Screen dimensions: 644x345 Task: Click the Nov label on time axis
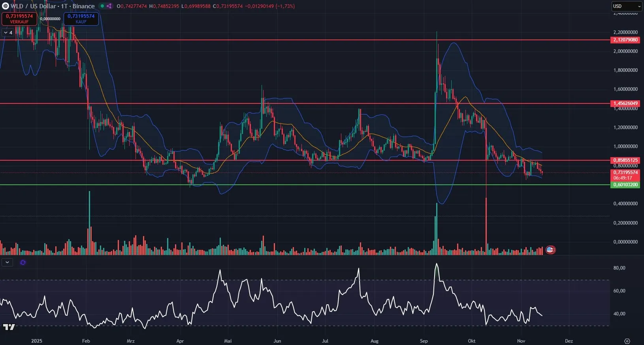click(x=521, y=341)
